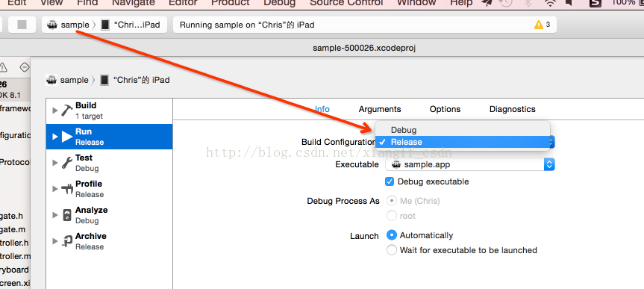Click the sample scheme selector in toolbar
644x289 pixels.
tap(68, 25)
